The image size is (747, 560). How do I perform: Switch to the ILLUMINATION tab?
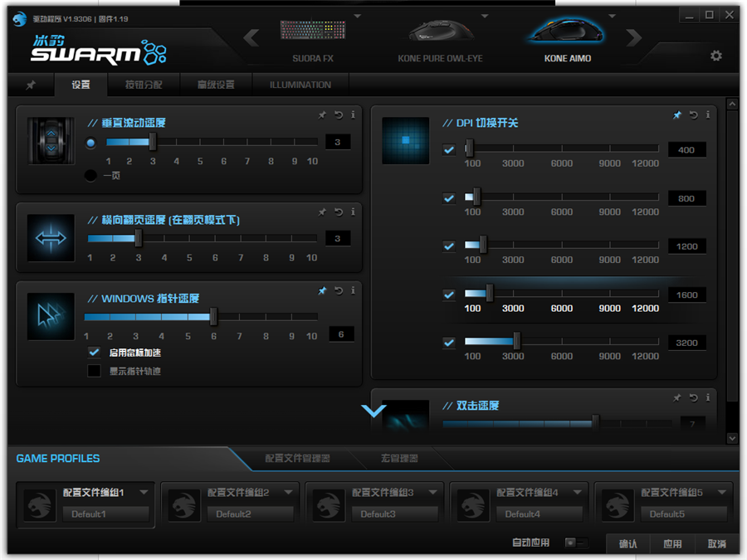[300, 85]
